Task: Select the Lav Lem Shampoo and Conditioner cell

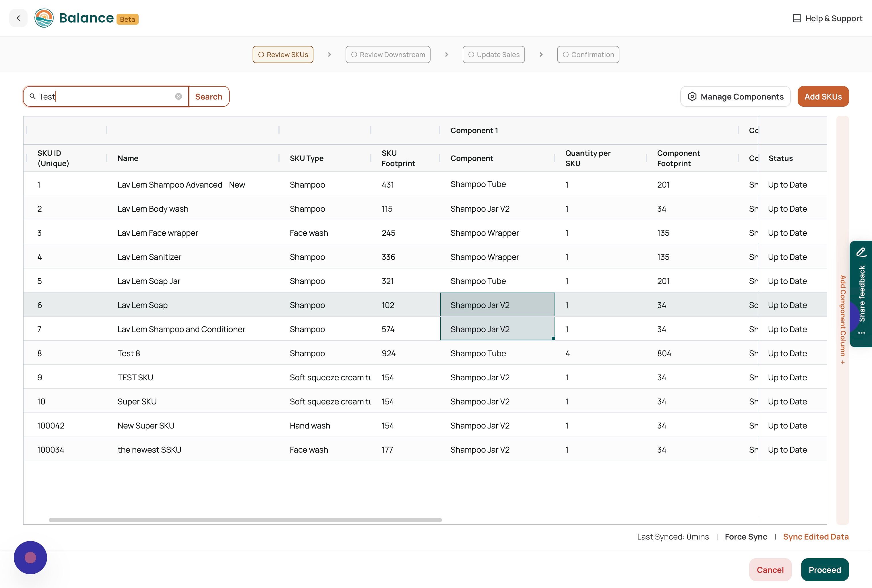Action: pyautogui.click(x=193, y=329)
